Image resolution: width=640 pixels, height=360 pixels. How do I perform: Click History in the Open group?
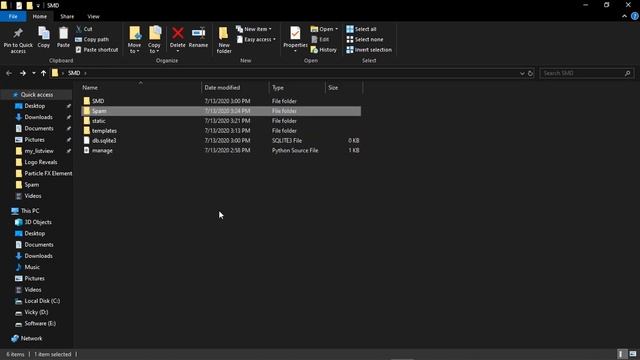pyautogui.click(x=324, y=50)
